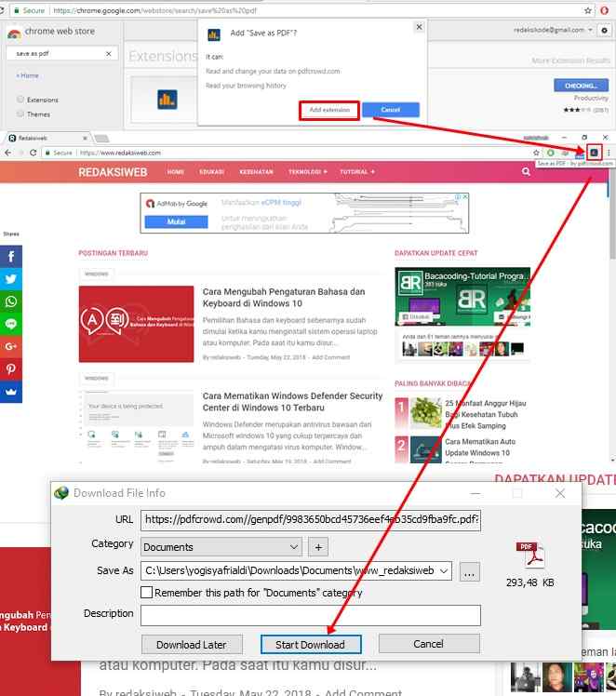Click the Opera icon in top address bar

click(604, 10)
